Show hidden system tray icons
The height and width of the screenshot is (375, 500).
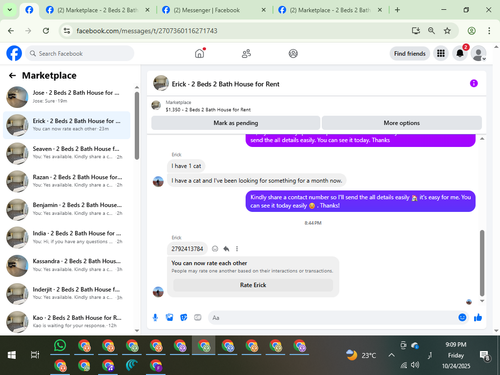391,355
